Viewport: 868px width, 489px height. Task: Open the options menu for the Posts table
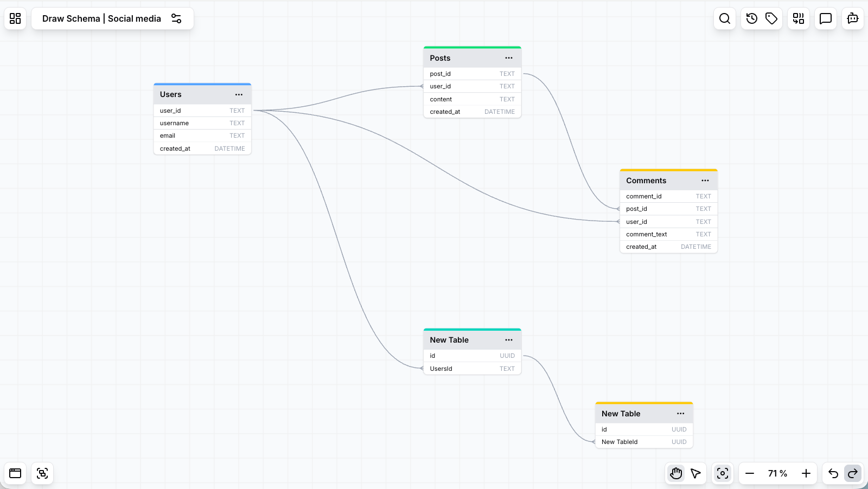509,58
